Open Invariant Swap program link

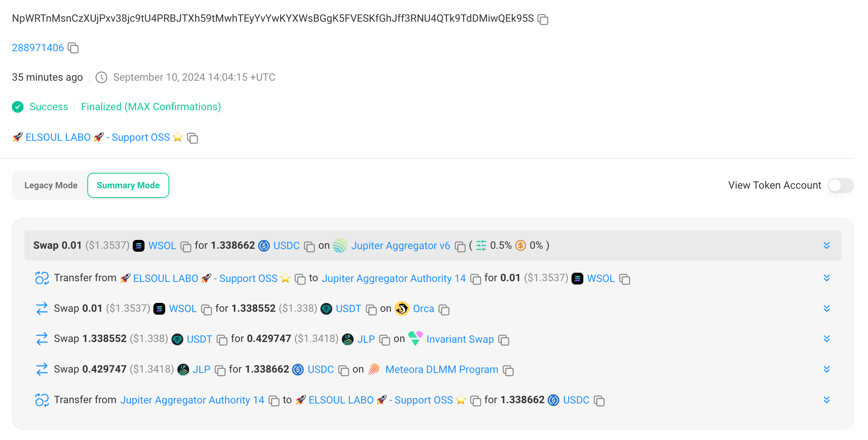coord(460,339)
